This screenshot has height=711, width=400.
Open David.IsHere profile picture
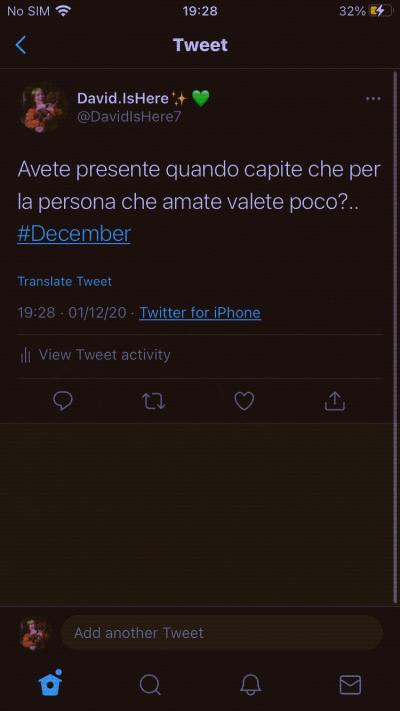point(43,107)
